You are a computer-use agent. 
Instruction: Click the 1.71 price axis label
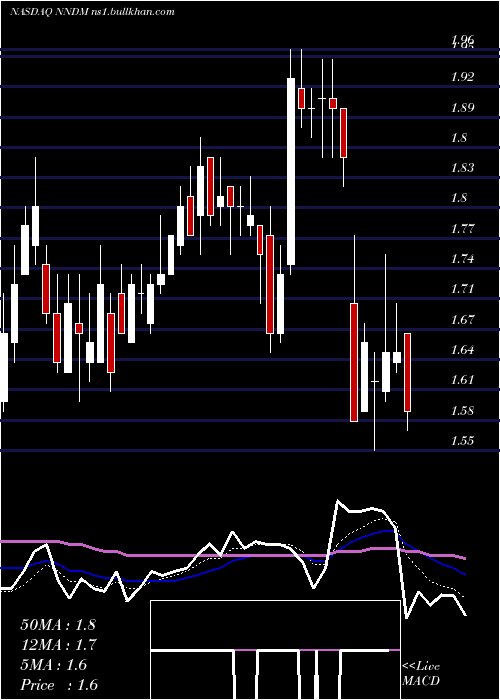[462, 289]
